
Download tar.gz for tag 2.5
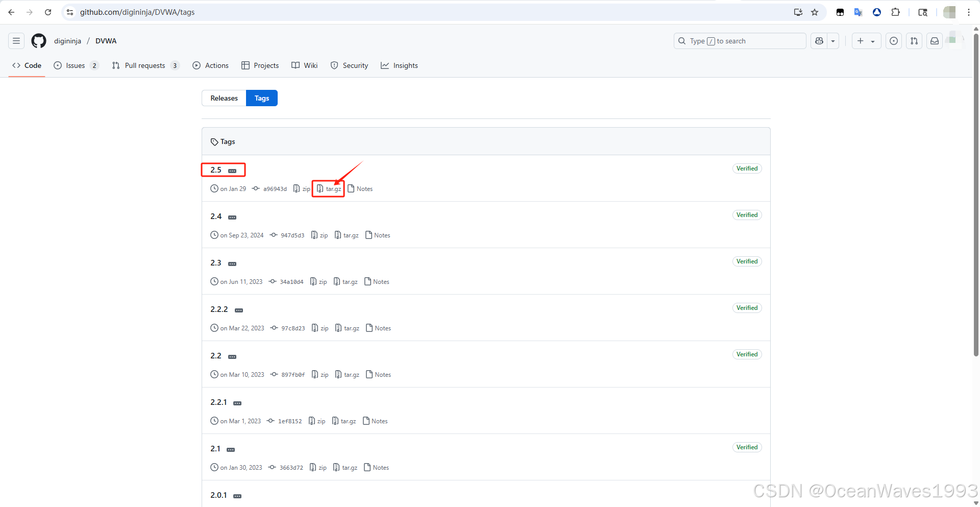pos(329,189)
